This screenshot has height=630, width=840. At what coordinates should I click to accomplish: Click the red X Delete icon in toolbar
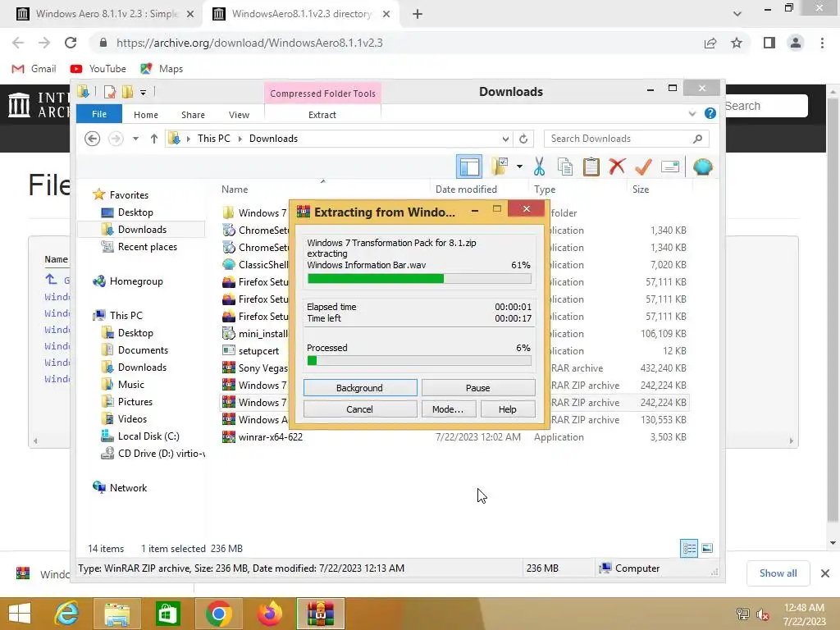[x=617, y=167]
